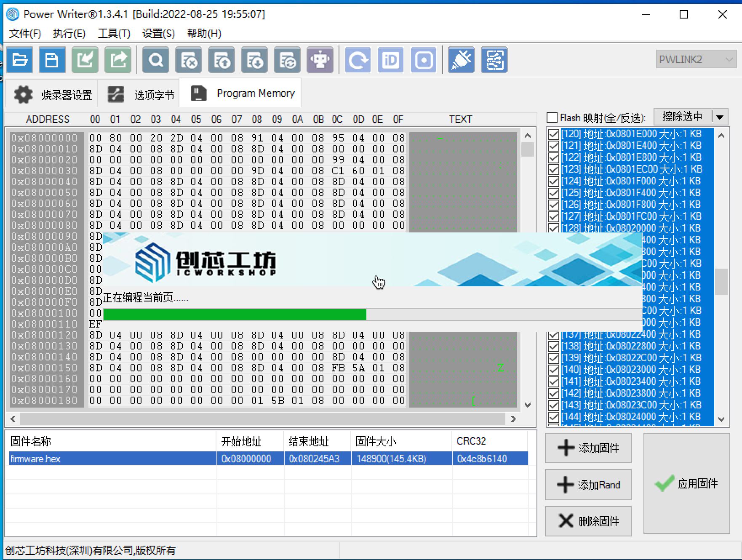Open the 工具(T) menu
The height and width of the screenshot is (560, 742).
click(x=114, y=33)
